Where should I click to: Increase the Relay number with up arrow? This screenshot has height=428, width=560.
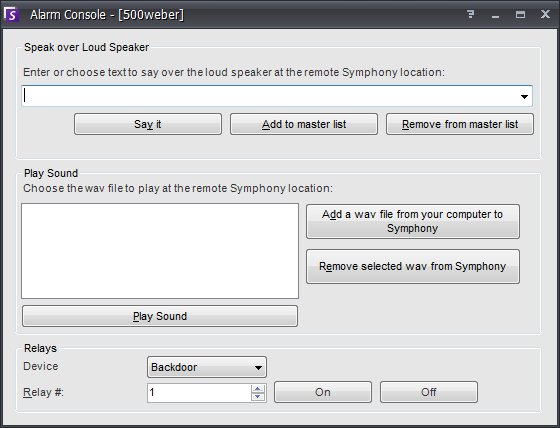[258, 389]
